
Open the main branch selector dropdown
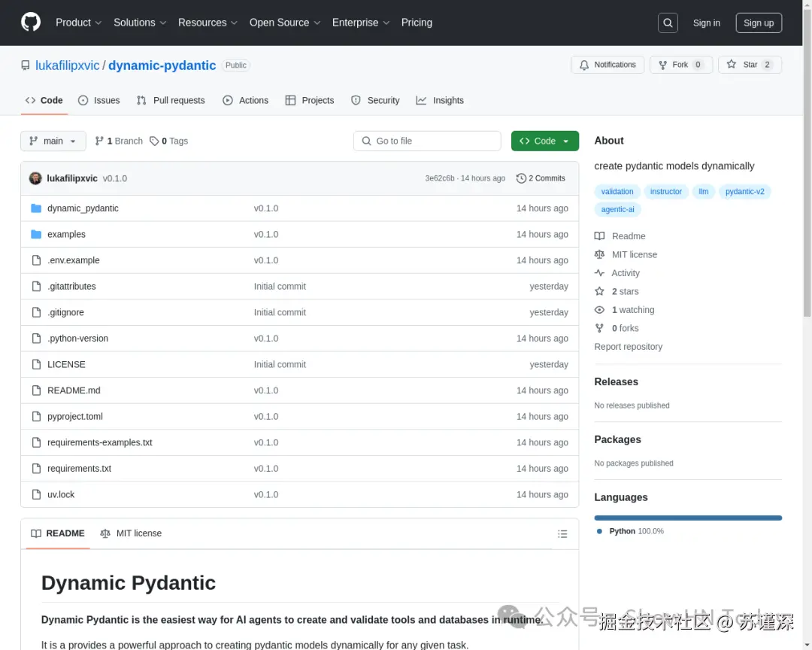(53, 141)
